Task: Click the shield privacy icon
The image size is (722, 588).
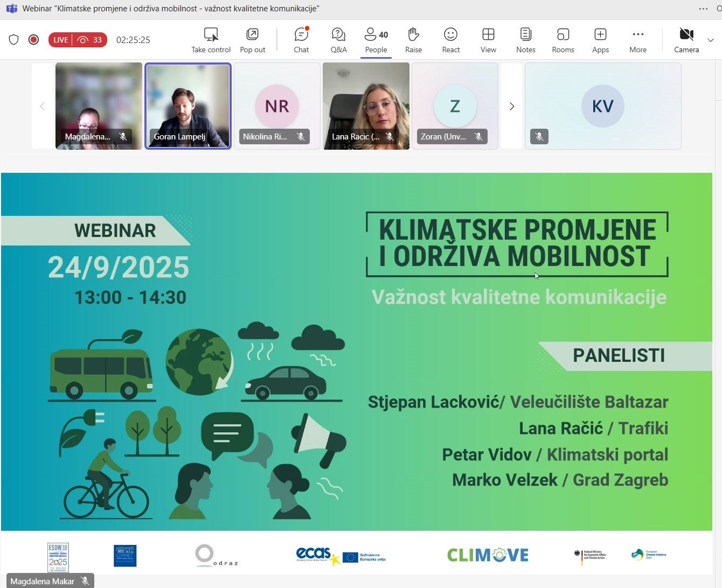Action: 14,40
